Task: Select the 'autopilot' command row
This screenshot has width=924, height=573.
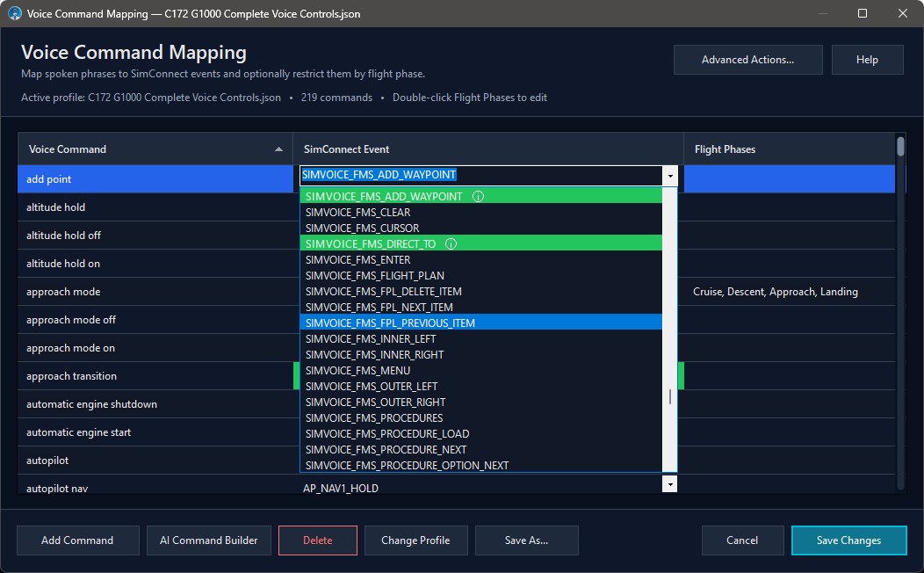Action: 155,461
